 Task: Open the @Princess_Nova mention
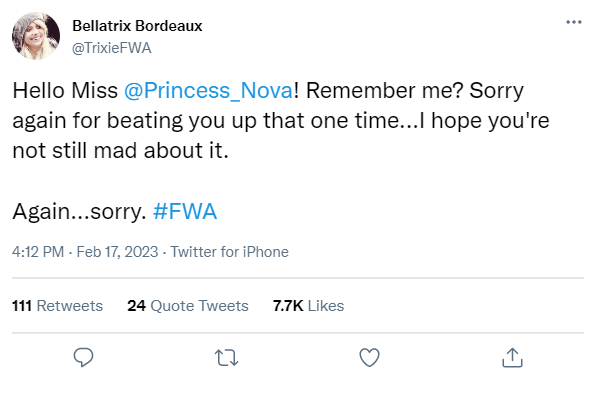(209, 90)
